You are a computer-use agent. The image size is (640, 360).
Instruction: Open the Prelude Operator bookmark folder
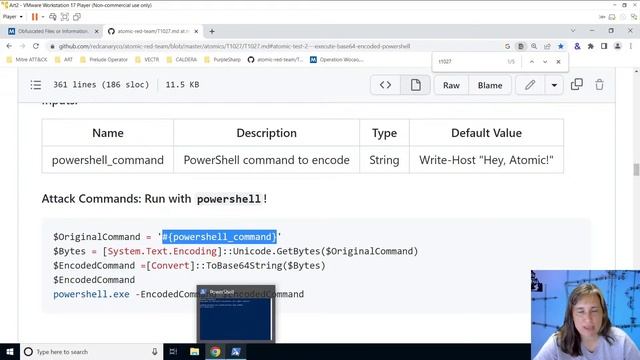click(104, 60)
